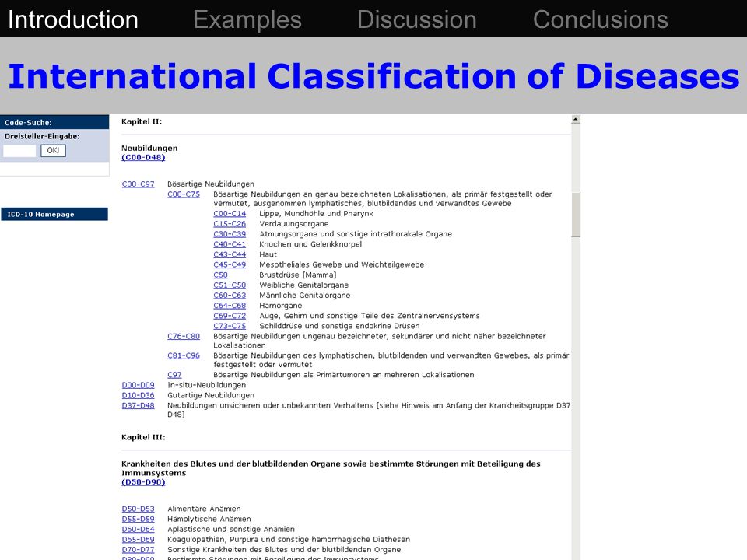747x560 pixels.
Task: Open C30-C39 Atmungsorgane link
Action: [x=230, y=234]
